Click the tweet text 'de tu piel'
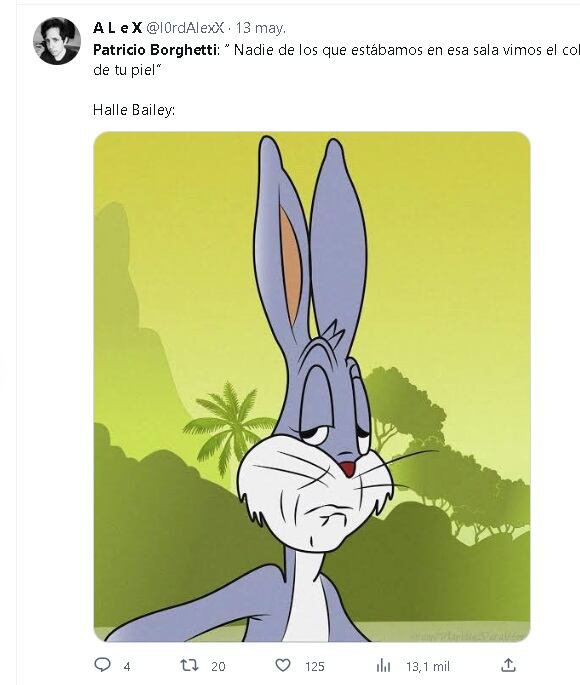The image size is (580, 685). click(x=125, y=70)
